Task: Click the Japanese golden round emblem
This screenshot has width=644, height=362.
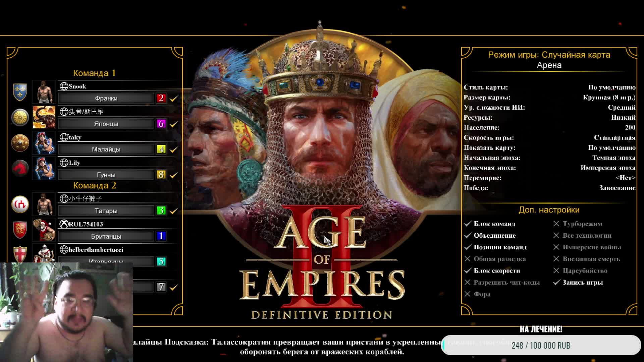Action: coord(20,117)
